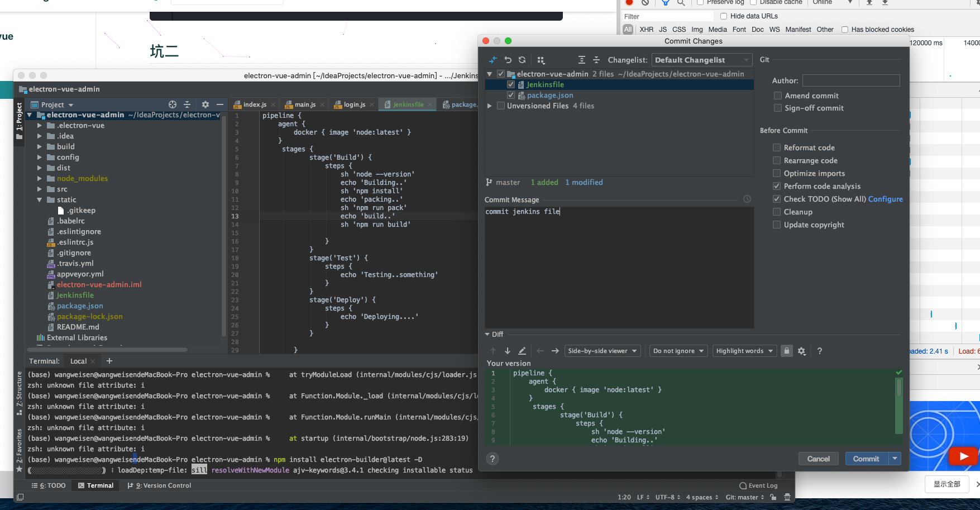Open the Group By icon menu
The height and width of the screenshot is (510, 980).
[541, 60]
